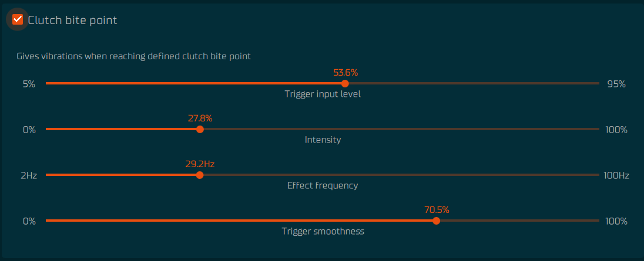Click the 29.2Hz value above Effect frequency

pos(200,164)
